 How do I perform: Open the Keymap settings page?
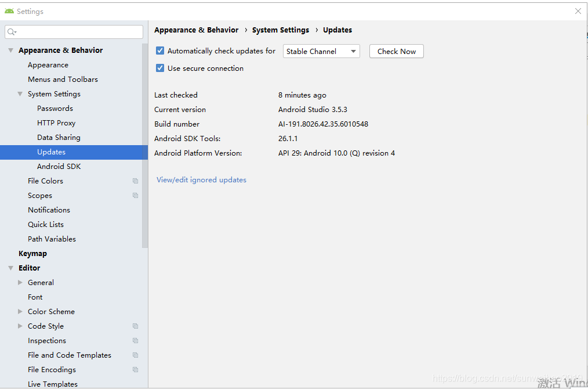(x=32, y=254)
